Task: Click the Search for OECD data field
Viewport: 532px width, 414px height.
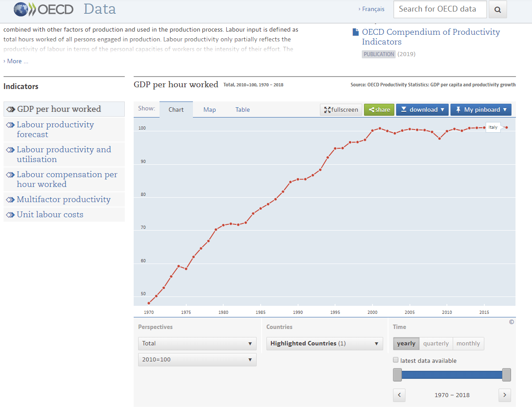Action: 440,9
